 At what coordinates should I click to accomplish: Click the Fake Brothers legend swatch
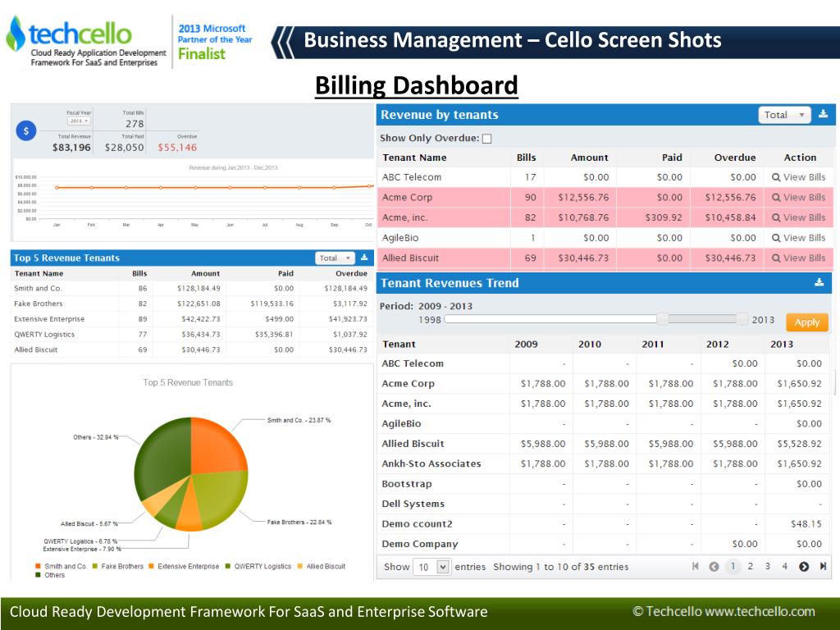(95, 566)
